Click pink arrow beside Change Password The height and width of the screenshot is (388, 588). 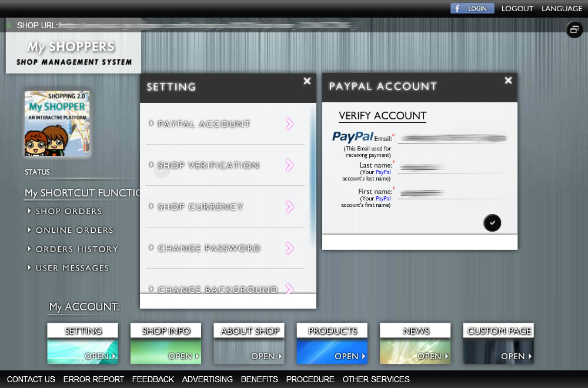coord(289,248)
